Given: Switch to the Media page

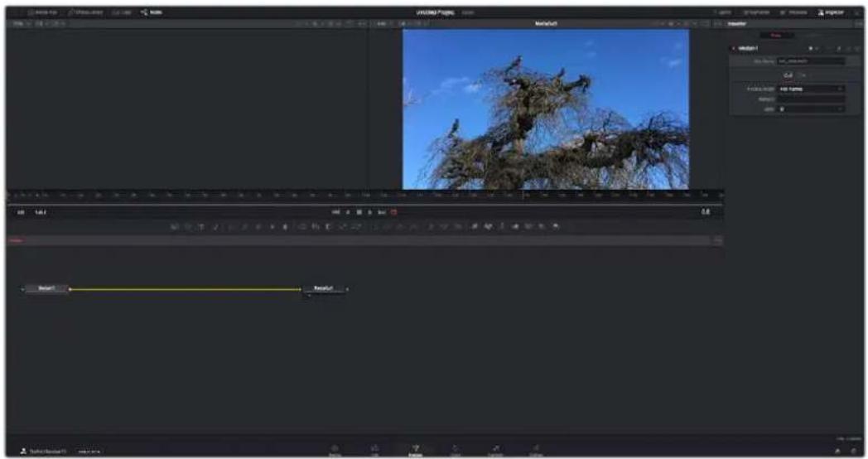Looking at the screenshot, I should [x=335, y=450].
